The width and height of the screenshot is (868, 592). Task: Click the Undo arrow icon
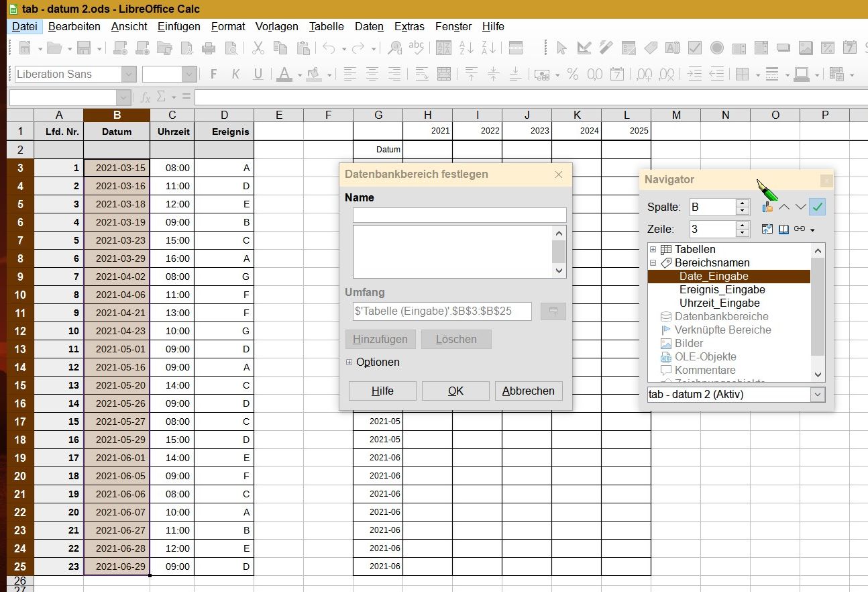click(x=329, y=48)
